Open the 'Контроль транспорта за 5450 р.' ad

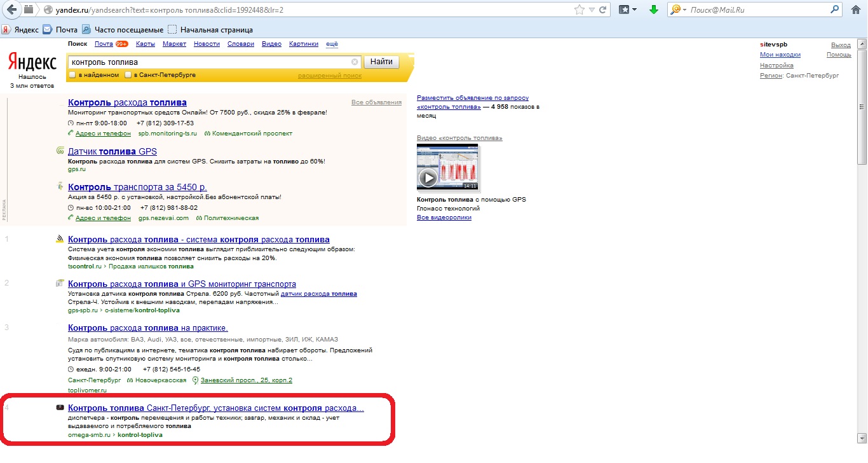coord(138,187)
